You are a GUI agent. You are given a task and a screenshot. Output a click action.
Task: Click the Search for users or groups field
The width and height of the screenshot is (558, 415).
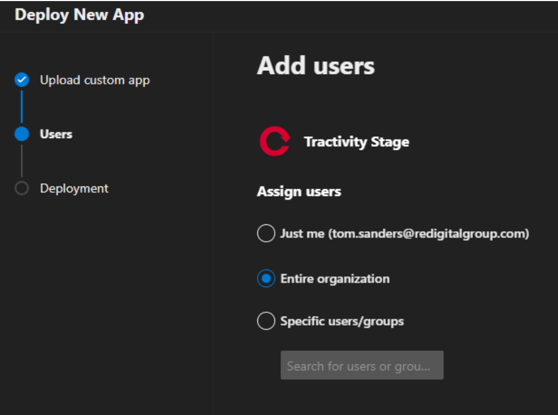(x=362, y=366)
